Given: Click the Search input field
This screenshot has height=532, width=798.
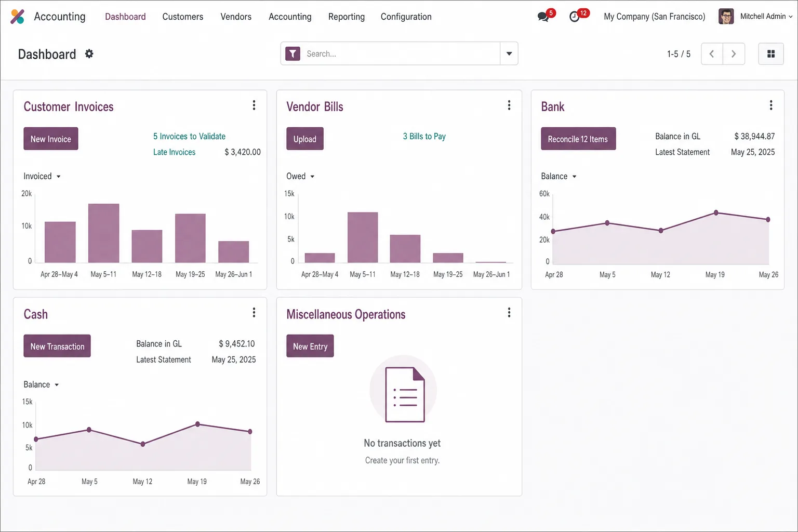Looking at the screenshot, I should point(400,54).
